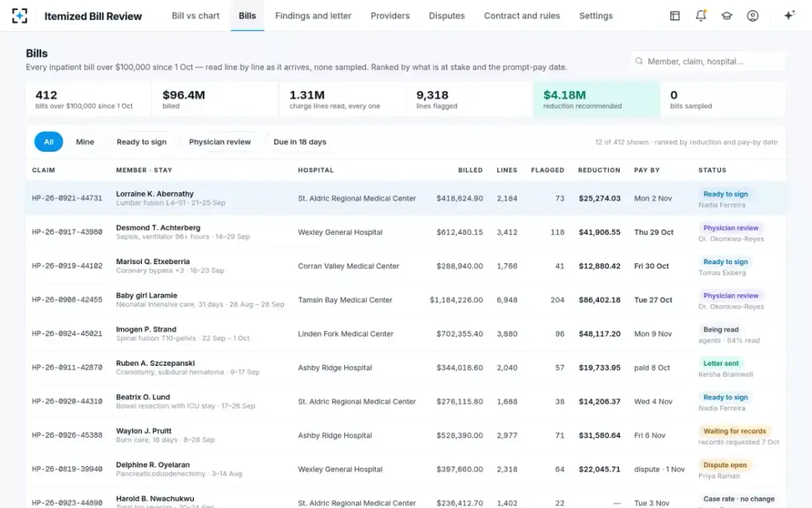Click Ready to sign badge for Etxeberria

(x=725, y=261)
